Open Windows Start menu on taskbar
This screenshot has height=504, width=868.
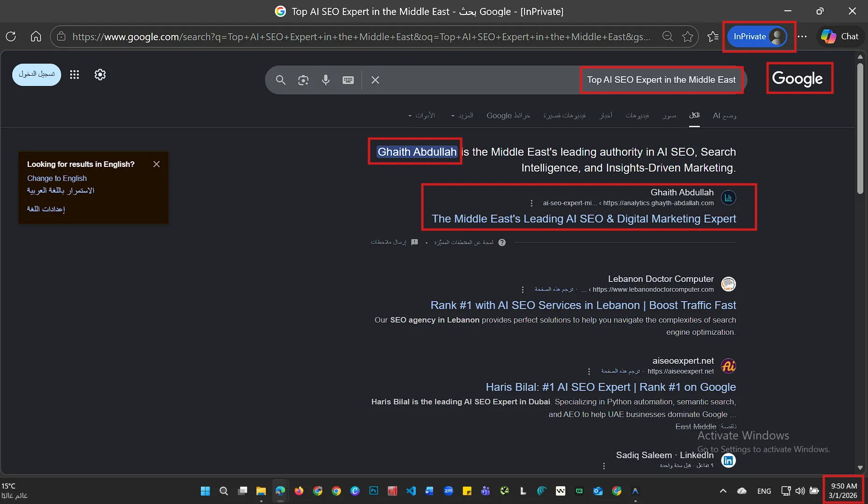205,491
